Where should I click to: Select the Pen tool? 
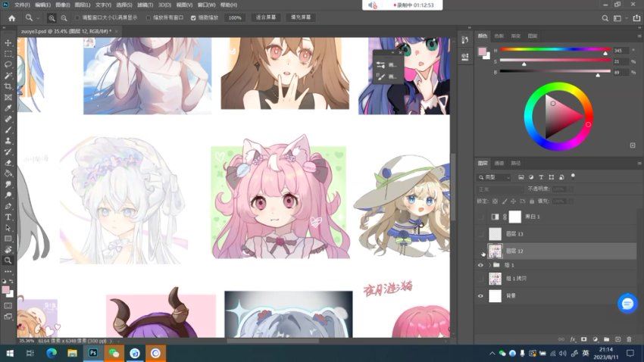coord(8,206)
